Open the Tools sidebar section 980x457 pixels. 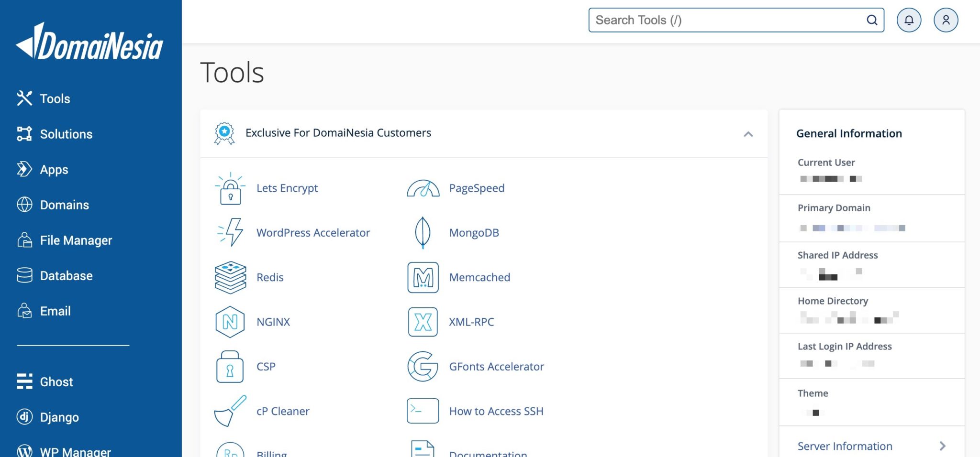(55, 98)
